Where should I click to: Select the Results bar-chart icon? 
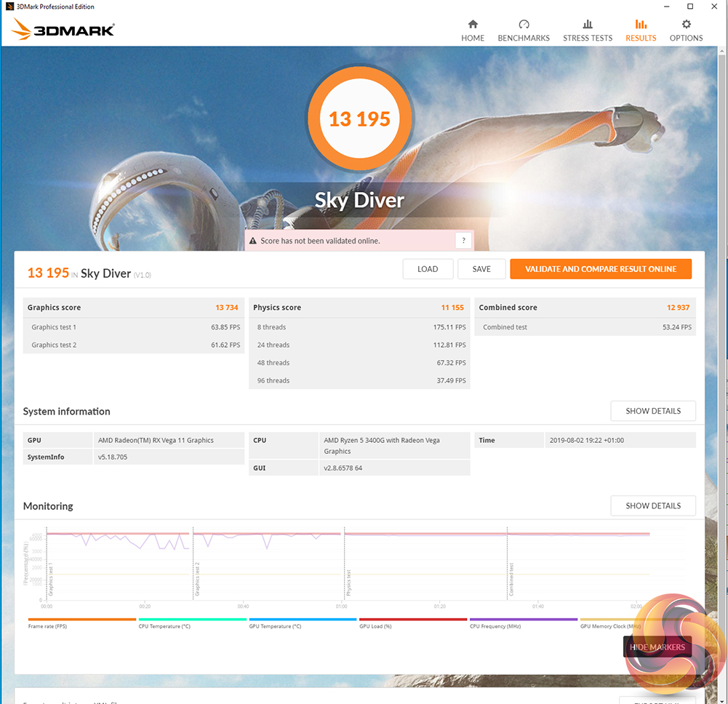coord(641,25)
